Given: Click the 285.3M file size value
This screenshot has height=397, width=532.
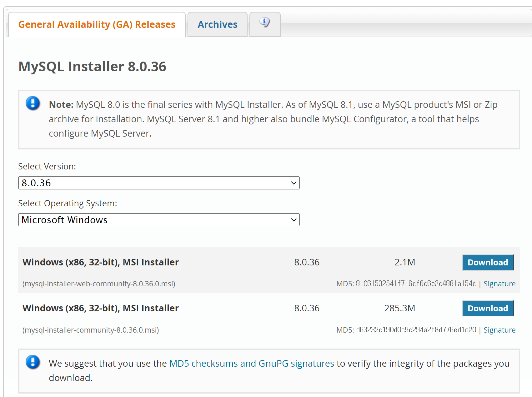Looking at the screenshot, I should point(400,308).
